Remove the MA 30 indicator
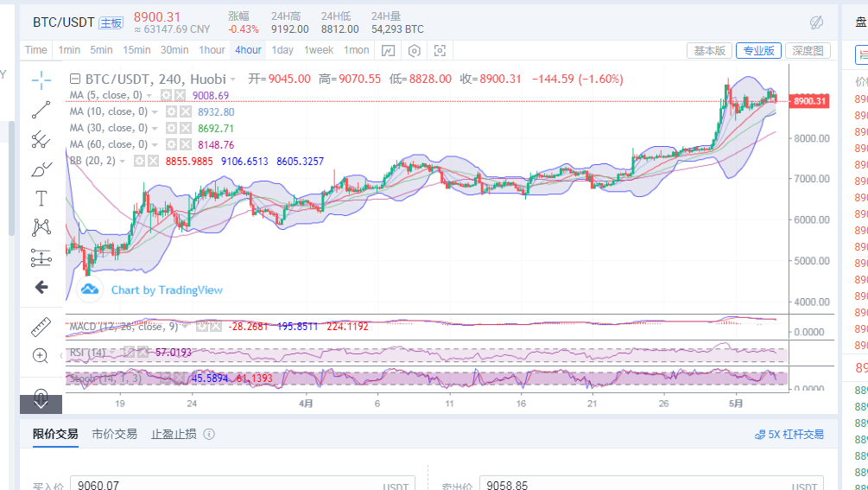868x490 pixels. click(x=186, y=129)
